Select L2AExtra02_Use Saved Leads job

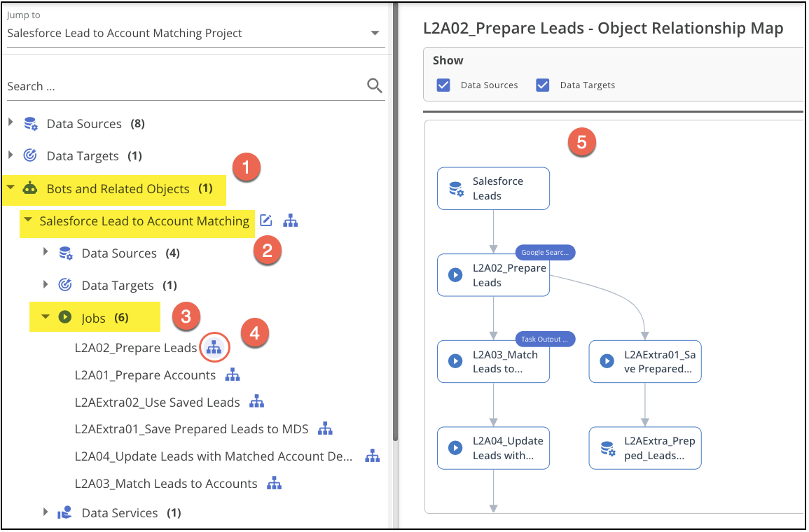158,402
